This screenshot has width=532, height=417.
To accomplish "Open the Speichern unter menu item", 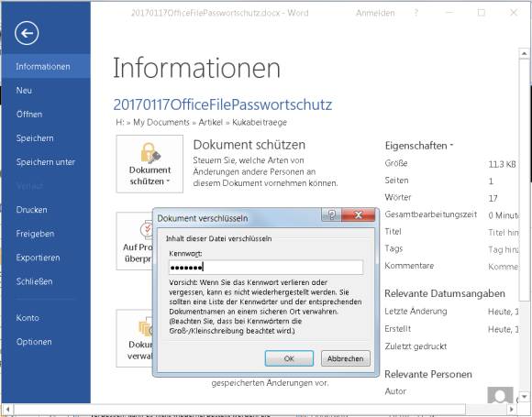I will point(46,162).
